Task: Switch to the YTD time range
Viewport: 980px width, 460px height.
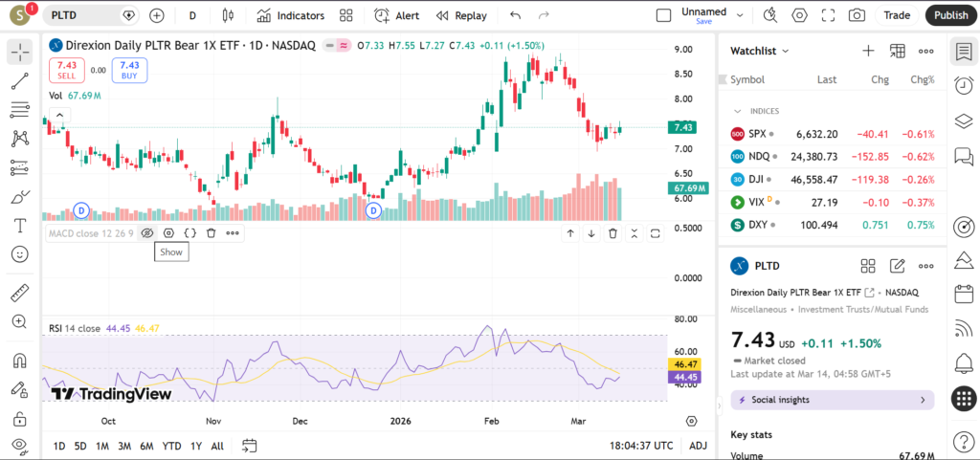Action: pos(172,446)
